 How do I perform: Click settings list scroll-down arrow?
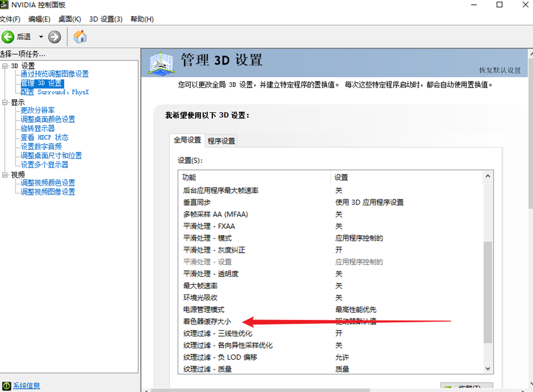(488, 369)
